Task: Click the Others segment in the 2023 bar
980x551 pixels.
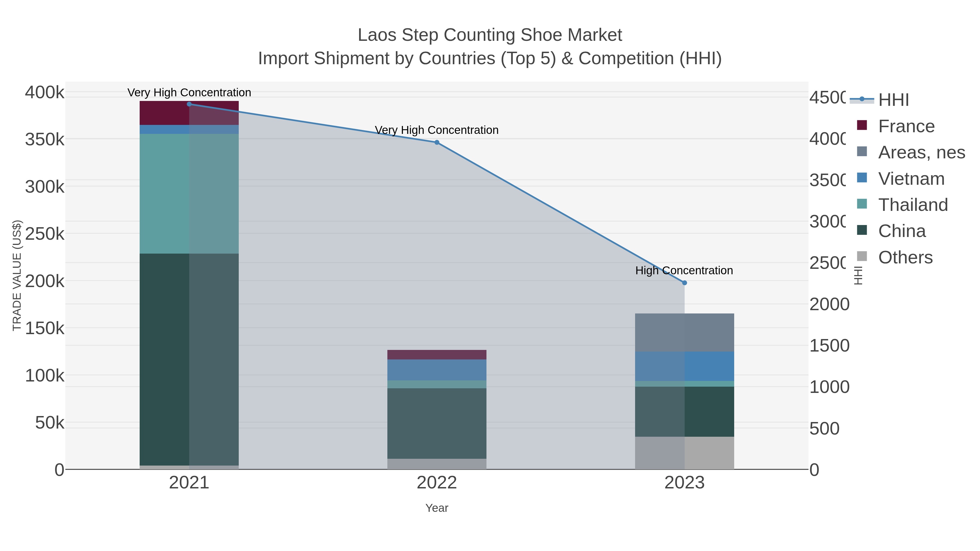Action: [x=684, y=453]
